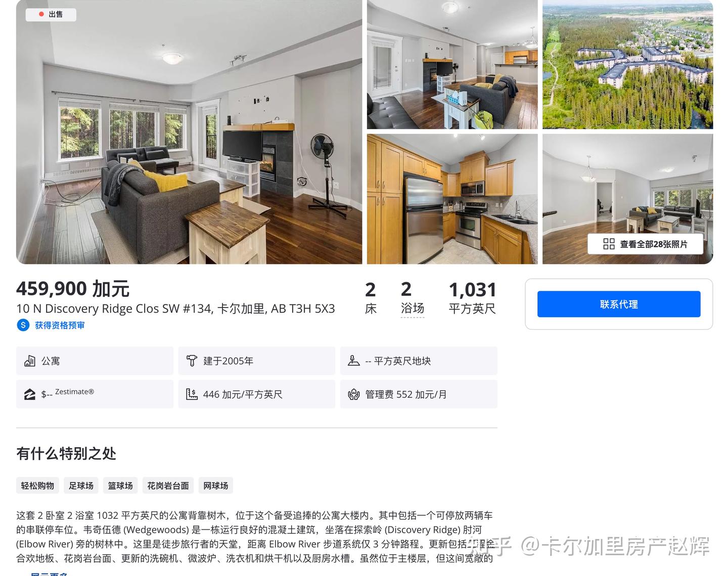This screenshot has width=728, height=576.
Task: Click the blue dollar pre-qualification icon
Action: coord(23,325)
